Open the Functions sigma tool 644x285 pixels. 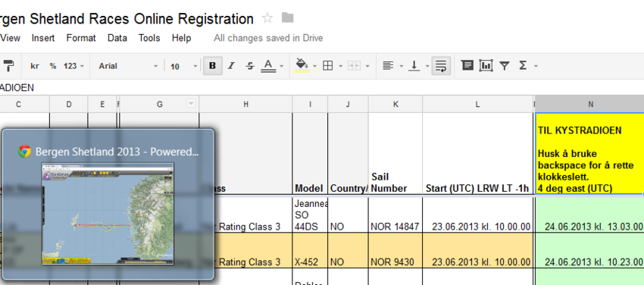pos(523,66)
